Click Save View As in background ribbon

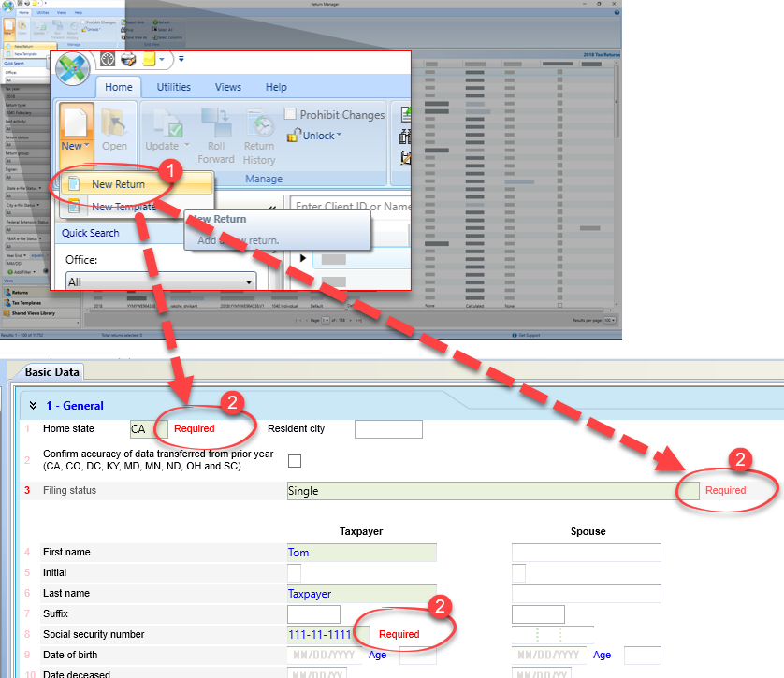pos(134,37)
